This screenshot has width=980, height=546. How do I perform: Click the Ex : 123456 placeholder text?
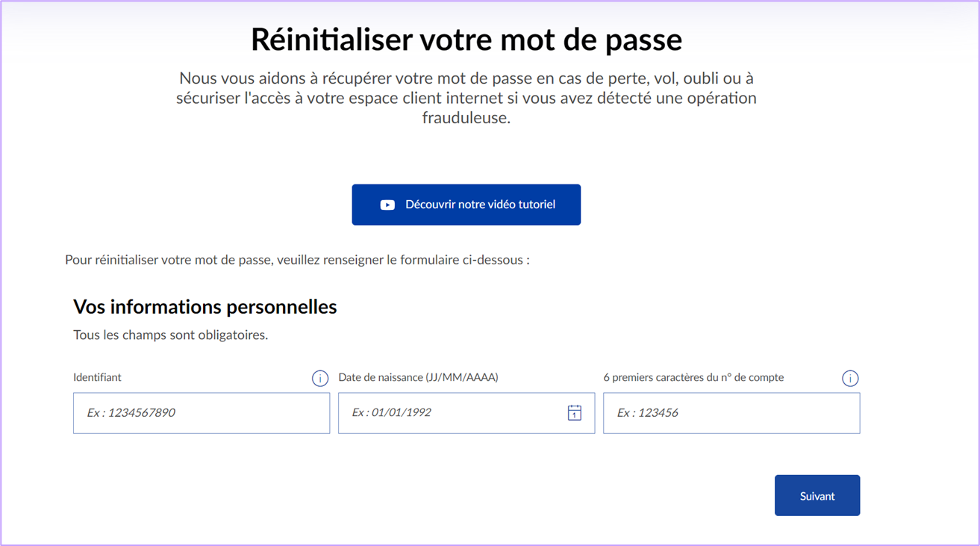click(647, 412)
